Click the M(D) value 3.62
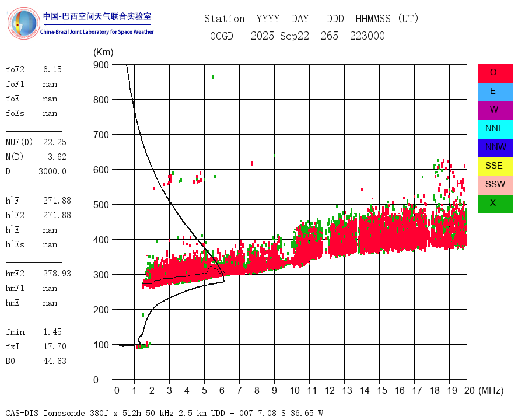Viewport: 525px width, 420px height. (x=57, y=157)
